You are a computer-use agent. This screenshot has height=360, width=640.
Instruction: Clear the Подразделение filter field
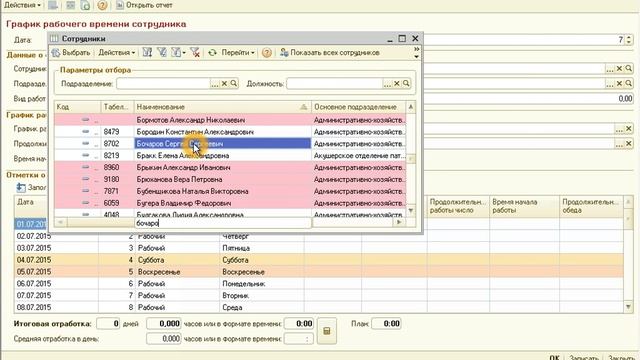[224, 84]
